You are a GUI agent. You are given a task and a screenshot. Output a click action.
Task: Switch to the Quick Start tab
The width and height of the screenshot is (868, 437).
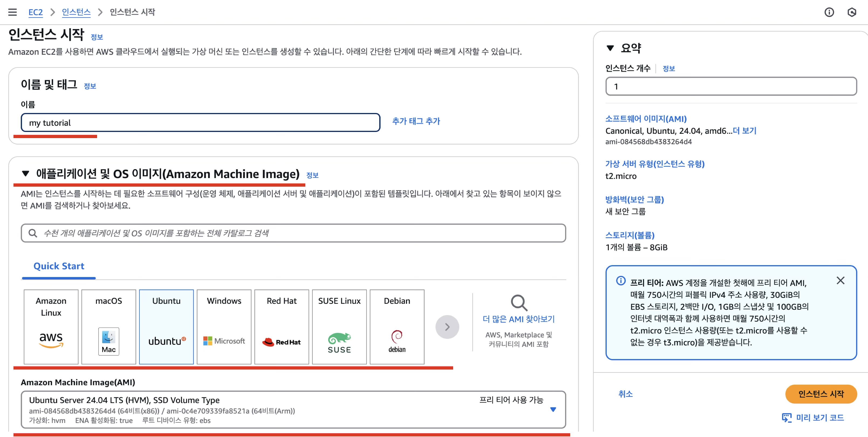(59, 266)
